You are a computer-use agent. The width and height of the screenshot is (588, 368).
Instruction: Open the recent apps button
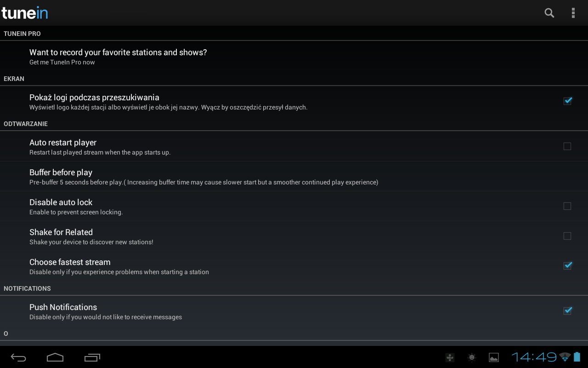[x=92, y=357]
